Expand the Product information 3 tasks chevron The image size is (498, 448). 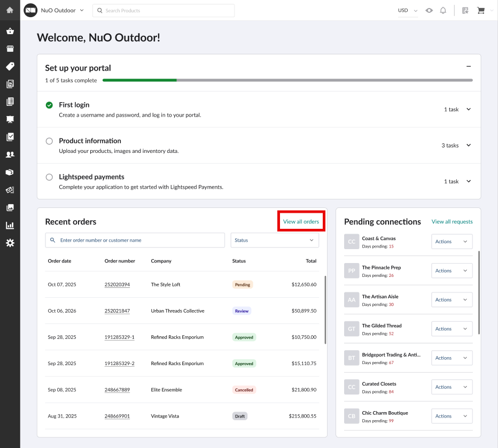pos(469,145)
